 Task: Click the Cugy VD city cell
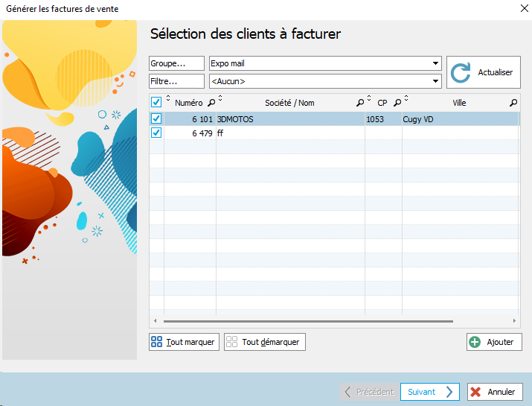tap(460, 119)
